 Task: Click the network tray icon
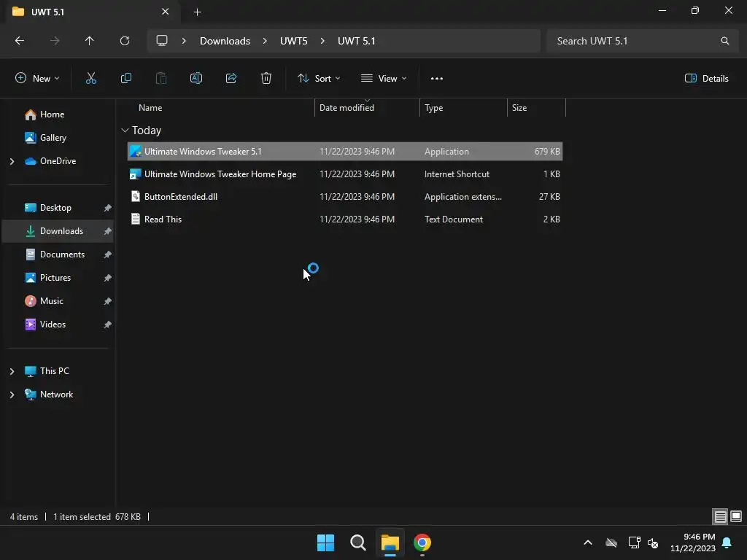point(634,542)
